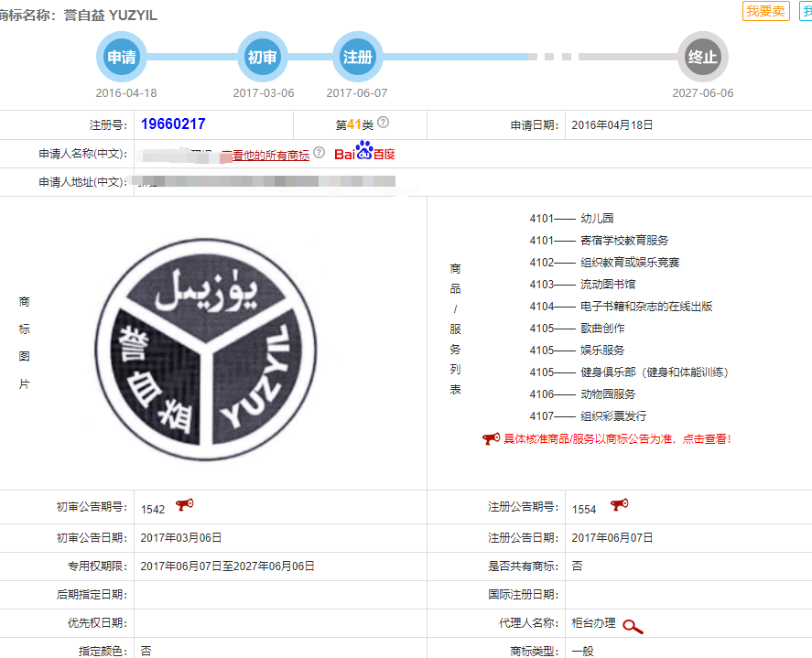The image size is (812, 658).
Task: Click the agent name 柜台办理
Action: click(593, 623)
